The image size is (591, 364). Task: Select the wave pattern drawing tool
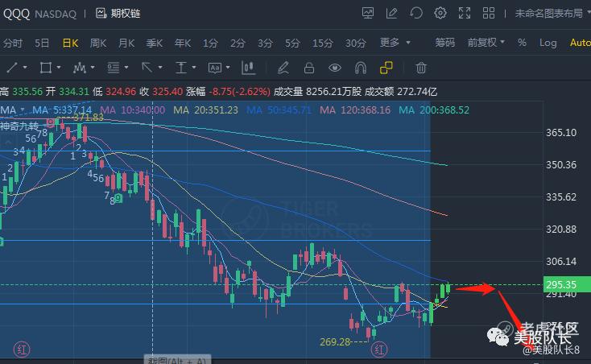(x=80, y=68)
